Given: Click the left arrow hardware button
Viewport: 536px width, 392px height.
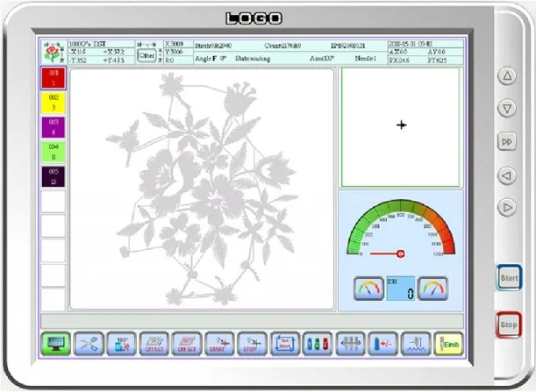Looking at the screenshot, I should 507,175.
